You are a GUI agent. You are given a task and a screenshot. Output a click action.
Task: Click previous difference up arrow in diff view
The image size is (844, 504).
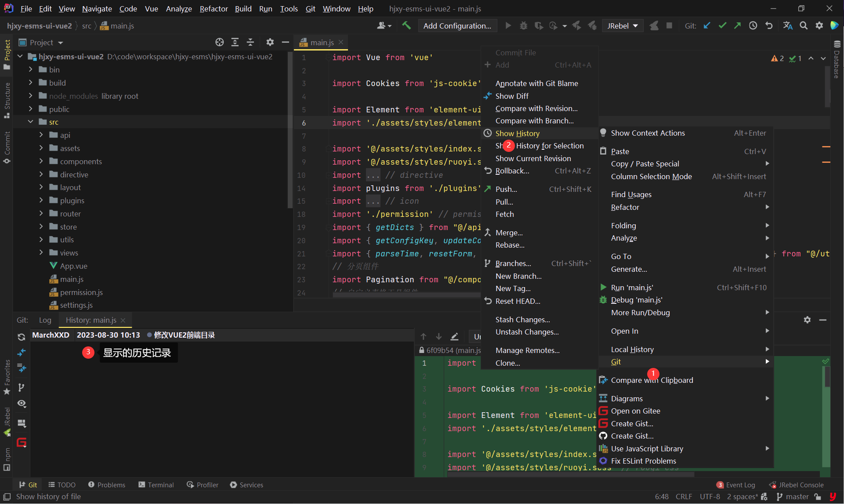(x=424, y=336)
